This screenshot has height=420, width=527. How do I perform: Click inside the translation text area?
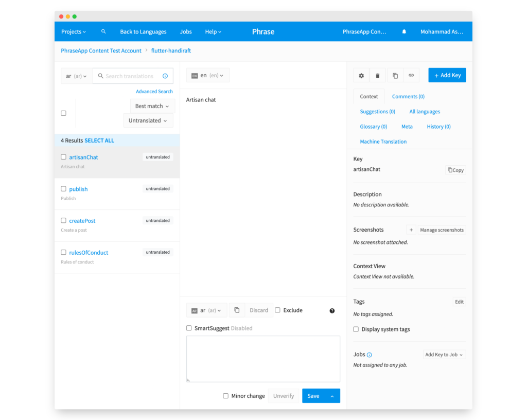(x=263, y=359)
